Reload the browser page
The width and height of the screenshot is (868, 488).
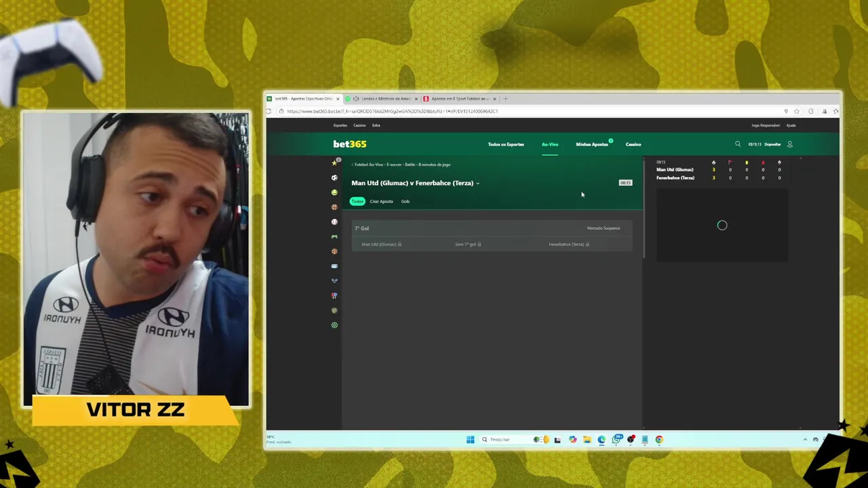[269, 111]
